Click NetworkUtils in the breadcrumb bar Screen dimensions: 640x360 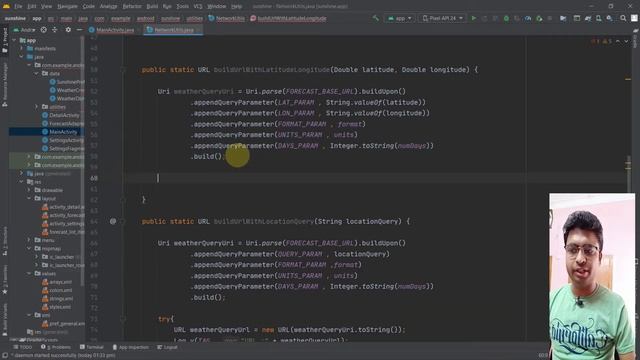(227, 18)
